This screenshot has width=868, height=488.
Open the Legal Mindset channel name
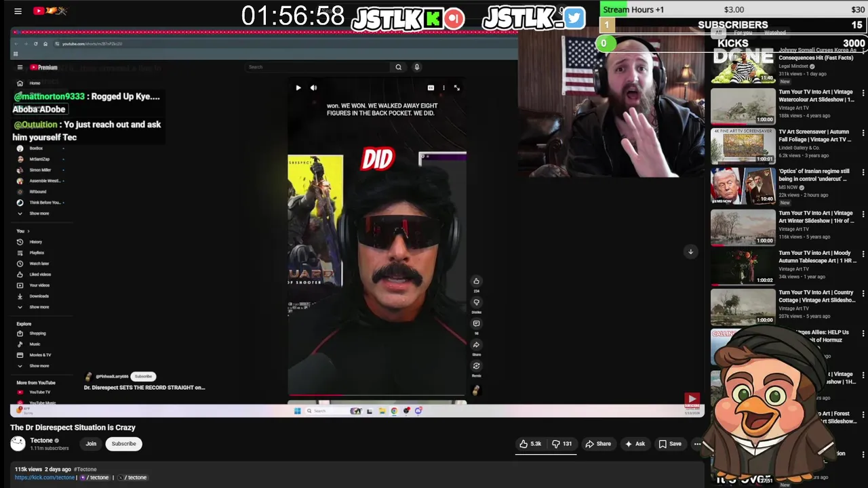tap(794, 66)
